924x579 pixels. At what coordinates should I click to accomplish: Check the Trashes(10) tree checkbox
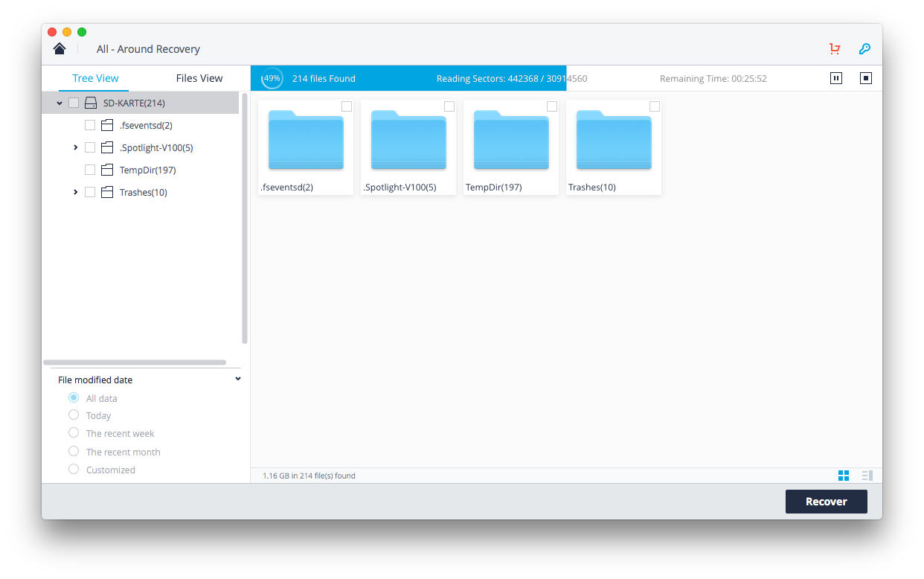[90, 192]
